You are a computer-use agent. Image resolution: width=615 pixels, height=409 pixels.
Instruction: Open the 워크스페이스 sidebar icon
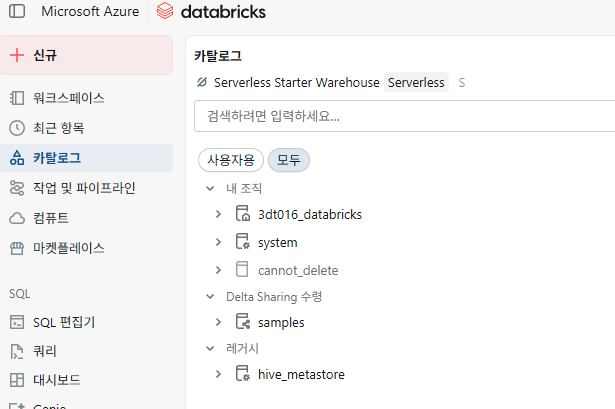click(16, 98)
